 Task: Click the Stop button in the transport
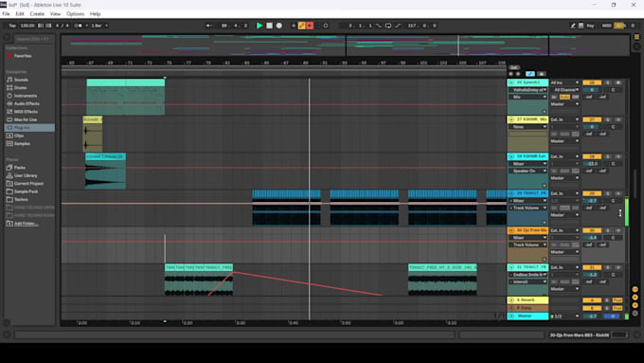(269, 26)
